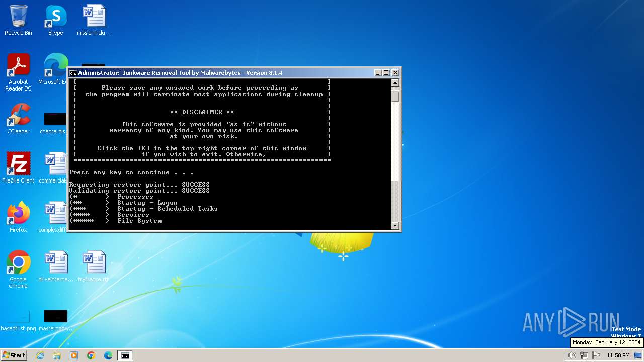Viewport: 644px width, 362px height.
Task: Open the missioninclu... Word document
Action: (94, 20)
